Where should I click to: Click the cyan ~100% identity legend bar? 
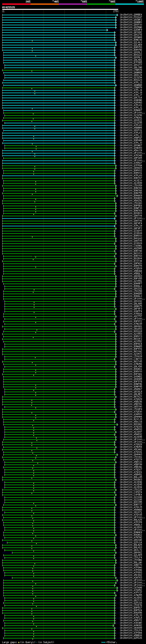(x=130, y=4)
